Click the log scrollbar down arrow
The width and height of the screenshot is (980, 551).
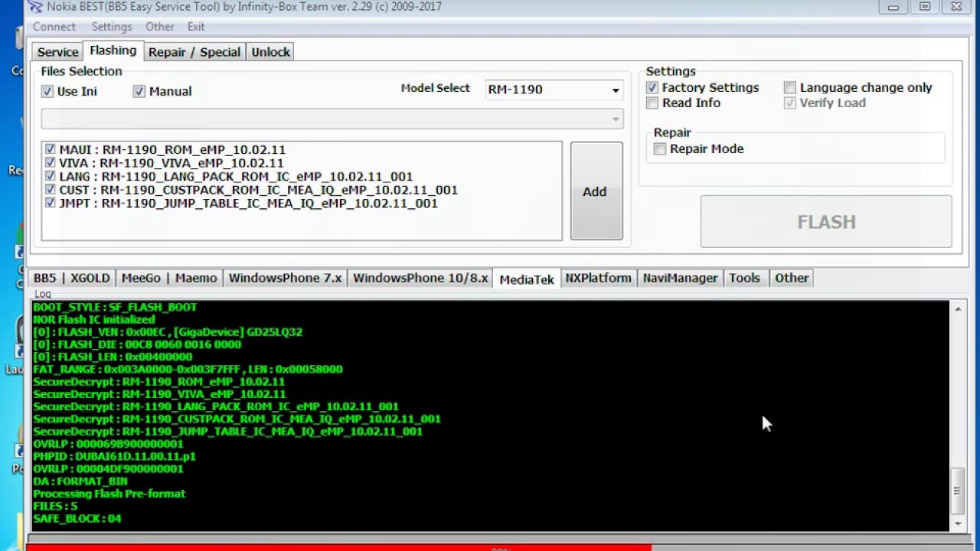tap(958, 523)
